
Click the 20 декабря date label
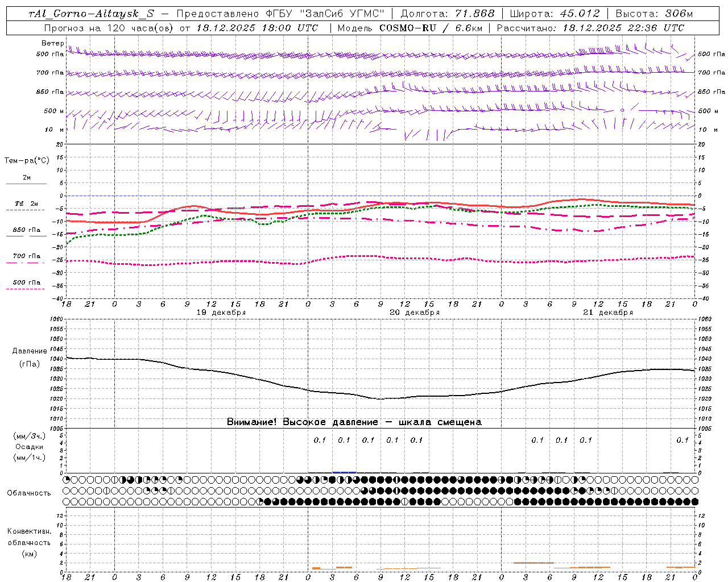[415, 313]
